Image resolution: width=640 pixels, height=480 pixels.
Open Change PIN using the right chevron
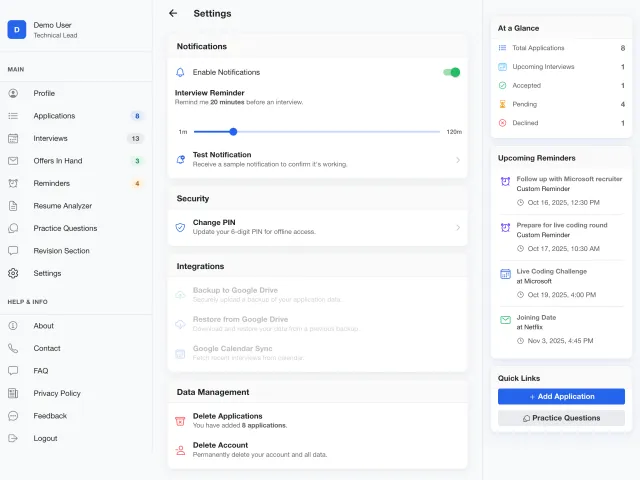coord(458,227)
